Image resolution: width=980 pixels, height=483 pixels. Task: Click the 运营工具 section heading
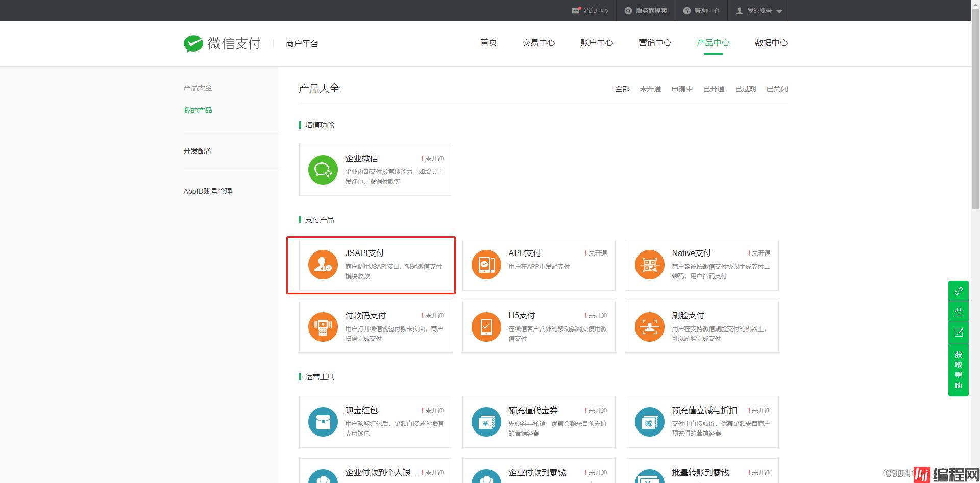tap(320, 377)
